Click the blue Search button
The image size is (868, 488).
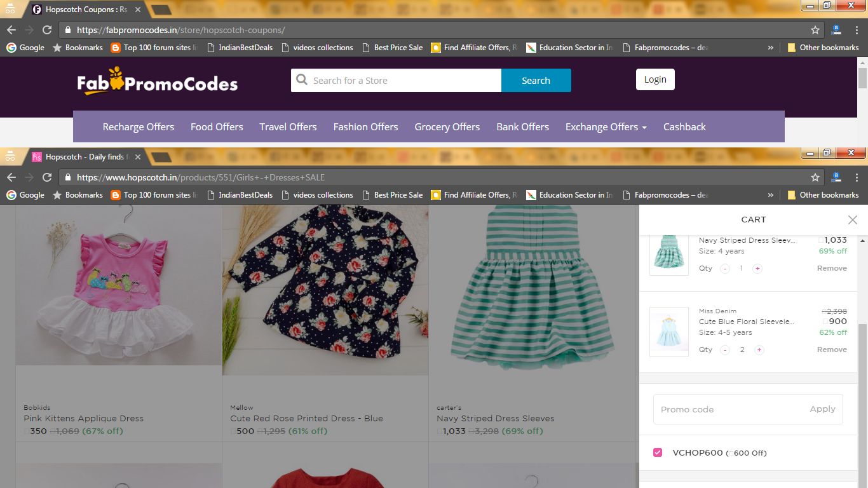coord(536,81)
